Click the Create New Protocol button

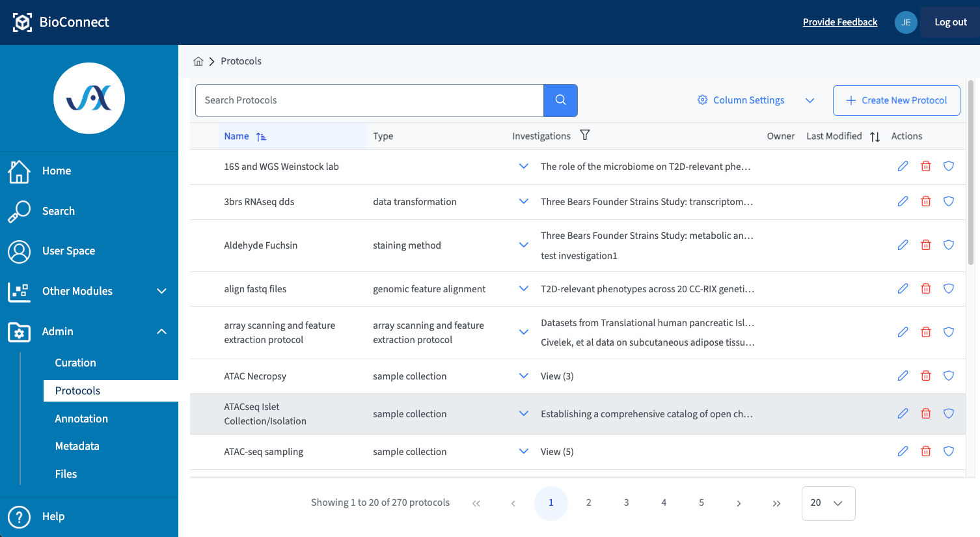(x=897, y=100)
